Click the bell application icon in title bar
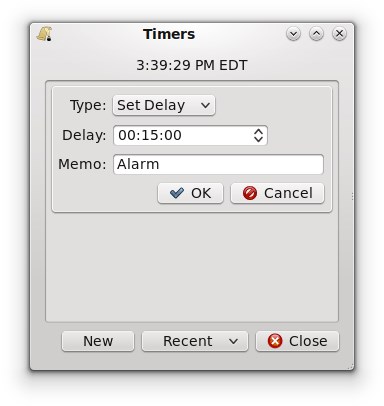 click(x=45, y=34)
